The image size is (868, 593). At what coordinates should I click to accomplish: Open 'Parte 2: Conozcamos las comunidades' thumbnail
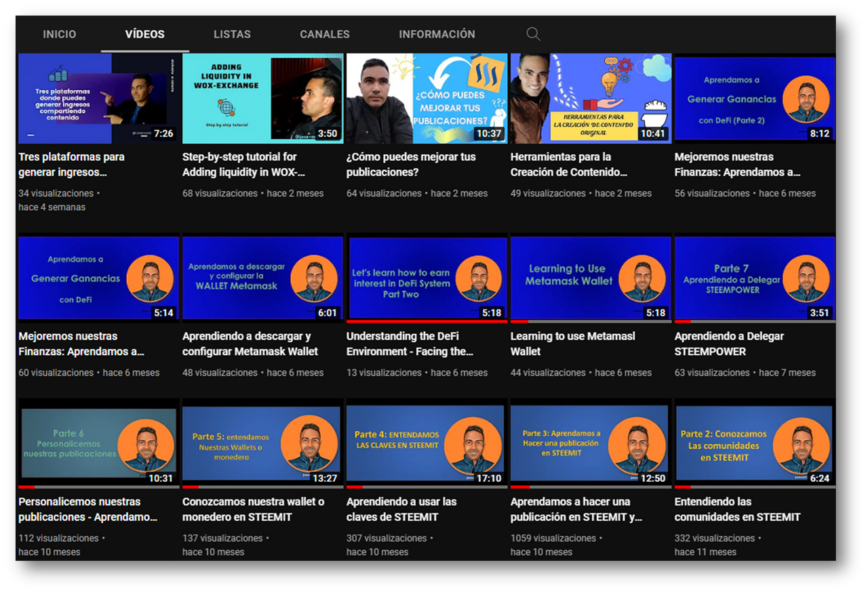click(755, 444)
